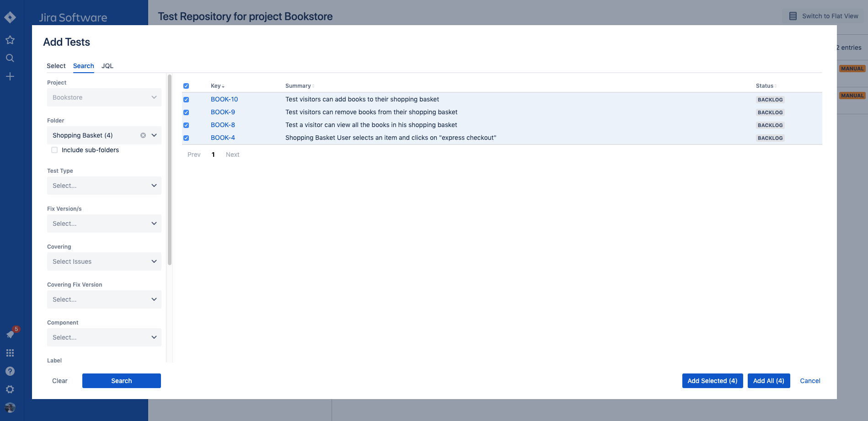Click the BACKLOG status of BOOK-4
Viewport: 868px width, 421px height.
tap(770, 138)
